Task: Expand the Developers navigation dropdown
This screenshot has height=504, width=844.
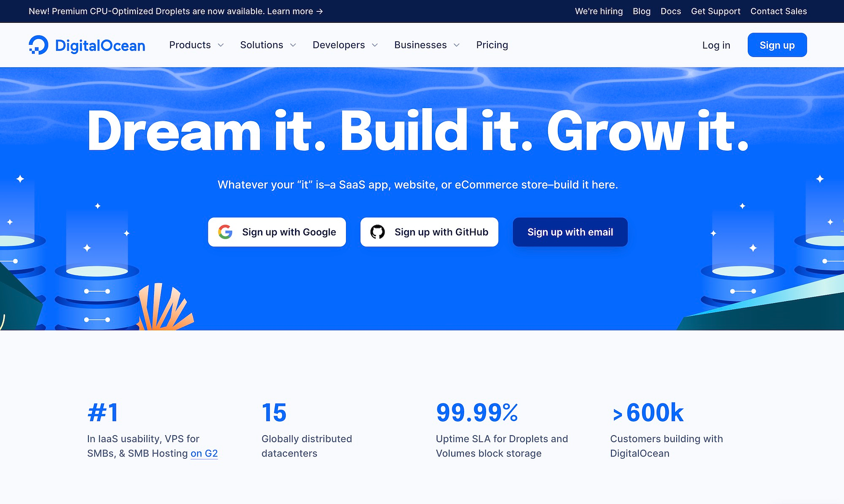Action: tap(345, 45)
